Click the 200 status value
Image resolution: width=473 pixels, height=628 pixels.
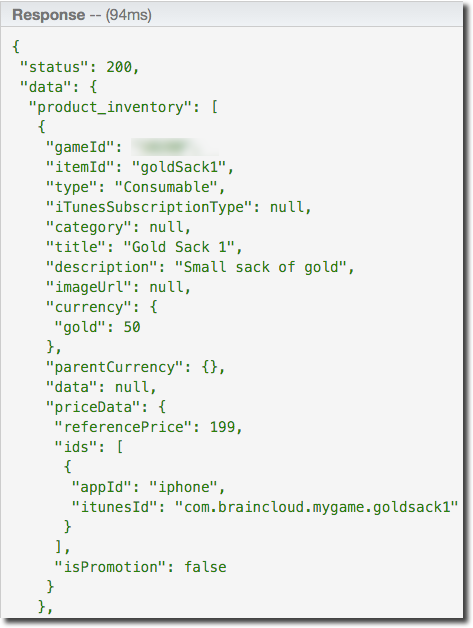(x=119, y=67)
